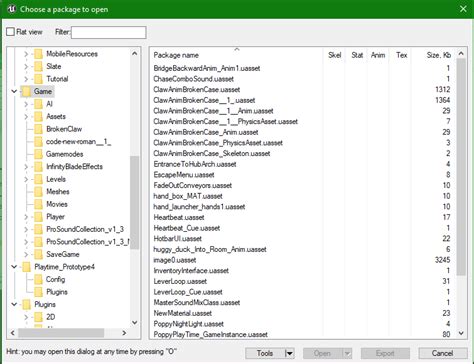Sort by Size, Kb column header
Viewport: 474px width, 364px height.
[x=438, y=55]
